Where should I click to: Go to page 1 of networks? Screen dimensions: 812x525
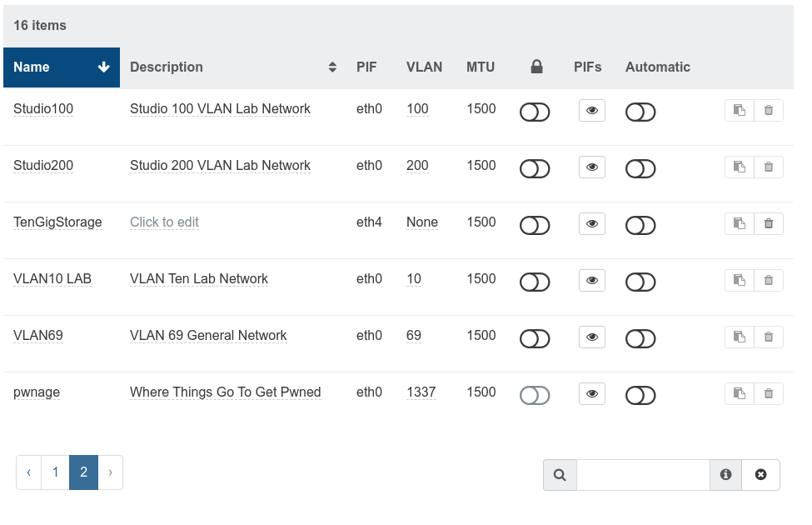[x=55, y=472]
